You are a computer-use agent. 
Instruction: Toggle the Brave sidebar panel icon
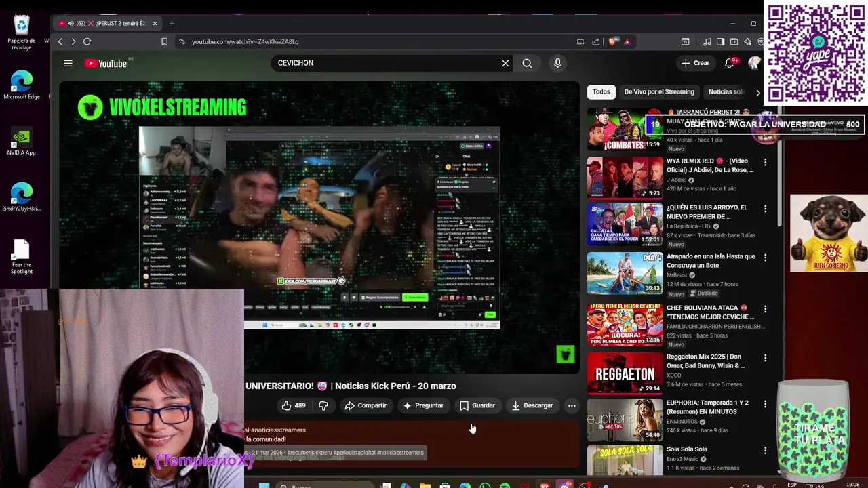pyautogui.click(x=720, y=41)
